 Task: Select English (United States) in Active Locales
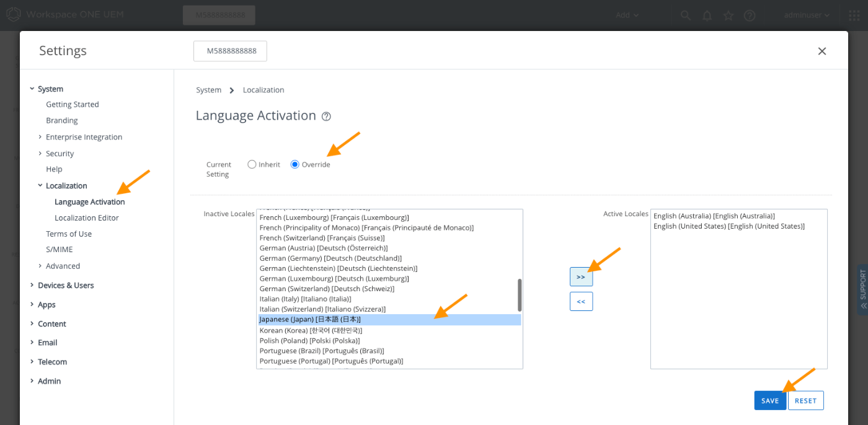tap(738, 227)
